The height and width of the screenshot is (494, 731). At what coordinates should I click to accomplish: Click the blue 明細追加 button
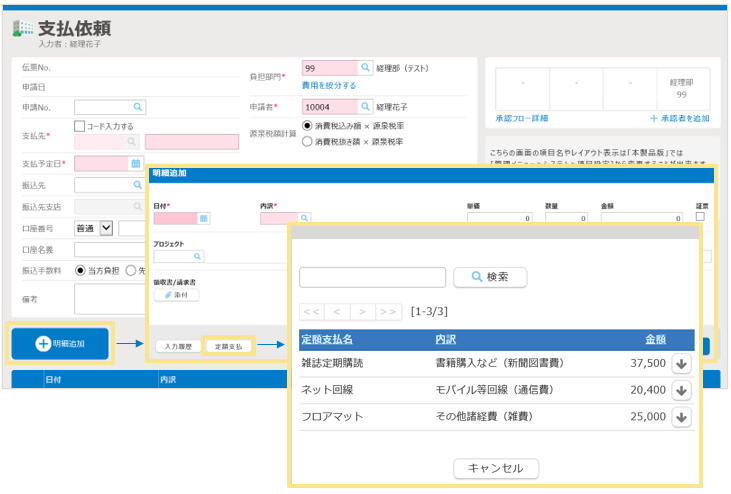(x=61, y=343)
